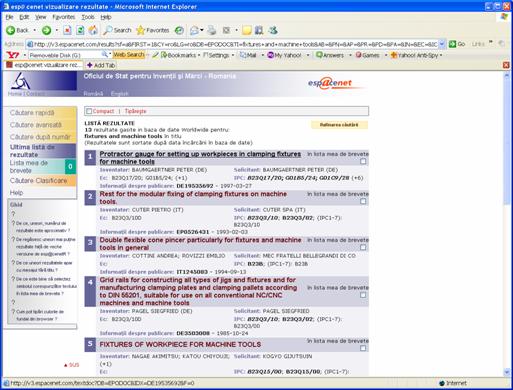The width and height of the screenshot is (513, 390).
Task: Open the Tools menu
Action: click(88, 17)
